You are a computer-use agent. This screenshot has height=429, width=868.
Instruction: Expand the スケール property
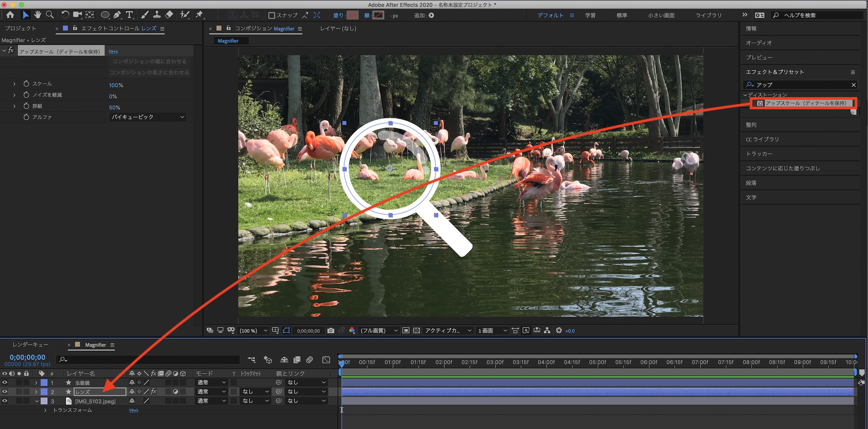14,84
